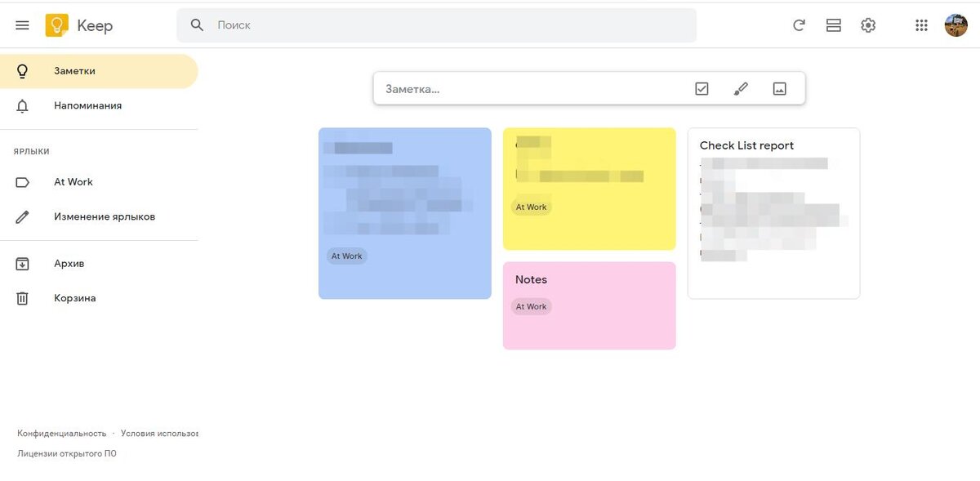Open the Google apps grid
This screenshot has width=980, height=481.
[x=922, y=25]
